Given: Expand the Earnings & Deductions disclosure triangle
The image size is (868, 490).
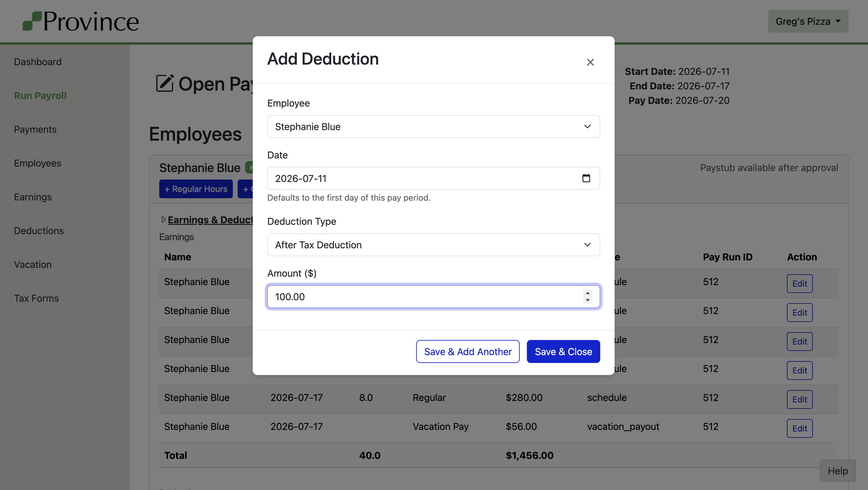Looking at the screenshot, I should point(163,219).
